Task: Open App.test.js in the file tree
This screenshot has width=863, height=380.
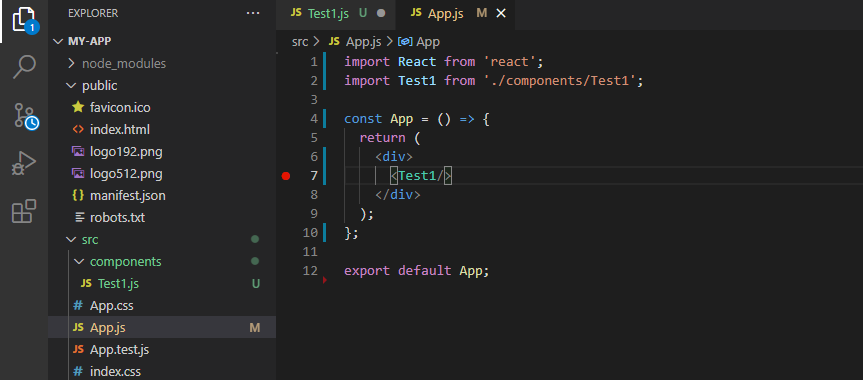Action: [119, 350]
